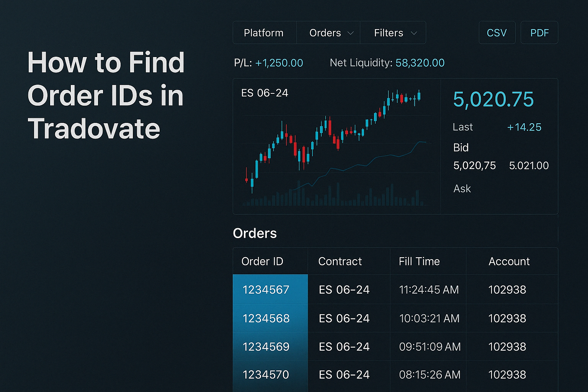
Task: Click the P/L label
Action: [243, 63]
